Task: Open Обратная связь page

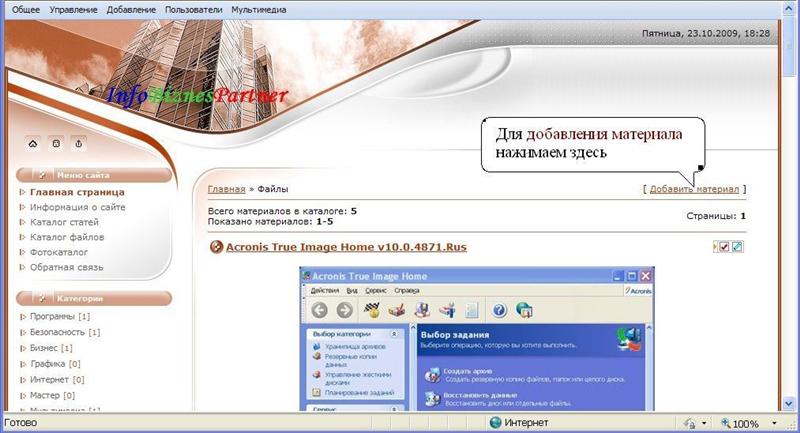Action: [x=66, y=267]
